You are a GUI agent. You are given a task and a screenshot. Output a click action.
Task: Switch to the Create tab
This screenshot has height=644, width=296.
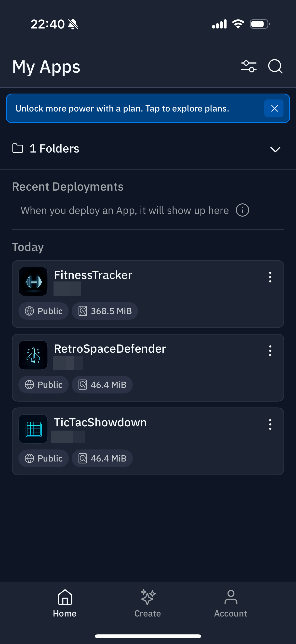pyautogui.click(x=148, y=603)
